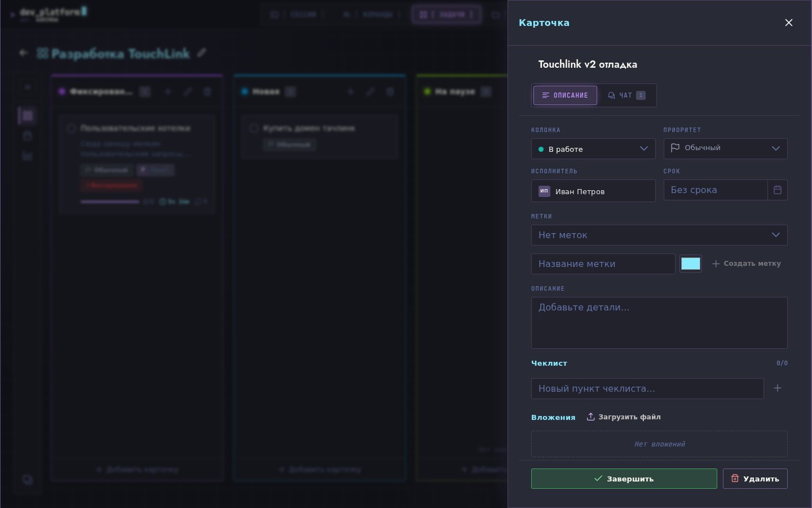Click the Вложения section heading

tap(553, 417)
